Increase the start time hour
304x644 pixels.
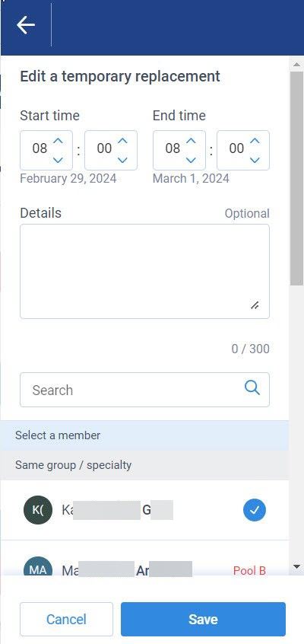point(59,141)
